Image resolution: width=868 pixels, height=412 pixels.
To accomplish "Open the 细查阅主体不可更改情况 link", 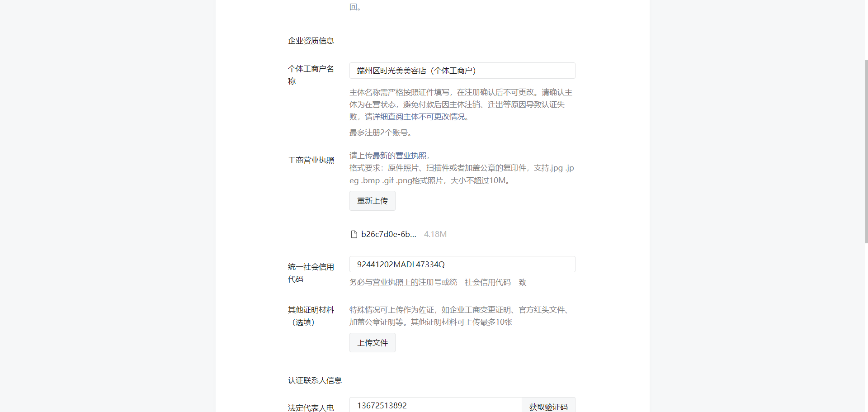I will (x=423, y=117).
